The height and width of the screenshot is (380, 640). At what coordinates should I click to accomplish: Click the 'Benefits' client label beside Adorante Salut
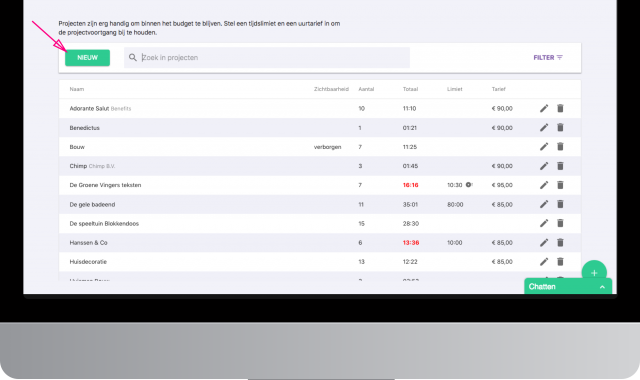pyautogui.click(x=121, y=109)
